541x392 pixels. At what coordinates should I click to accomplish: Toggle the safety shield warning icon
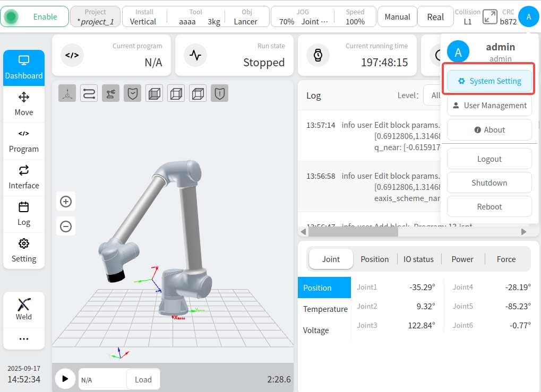point(219,93)
